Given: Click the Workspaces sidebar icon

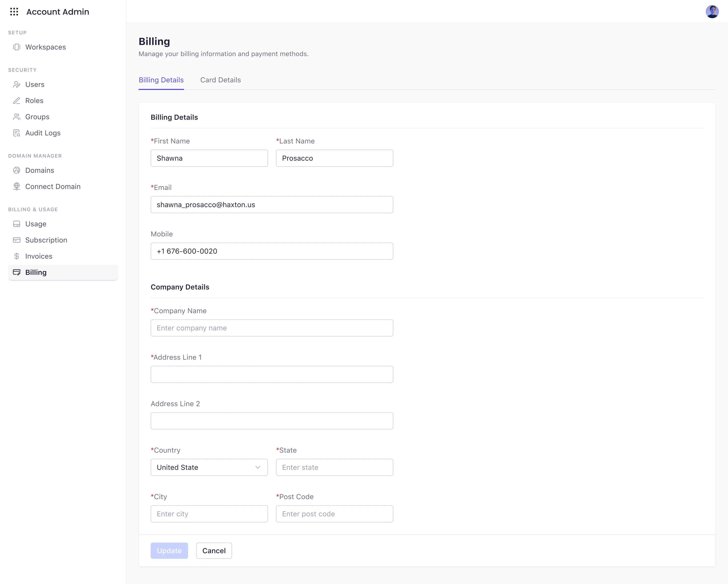Looking at the screenshot, I should pos(16,47).
